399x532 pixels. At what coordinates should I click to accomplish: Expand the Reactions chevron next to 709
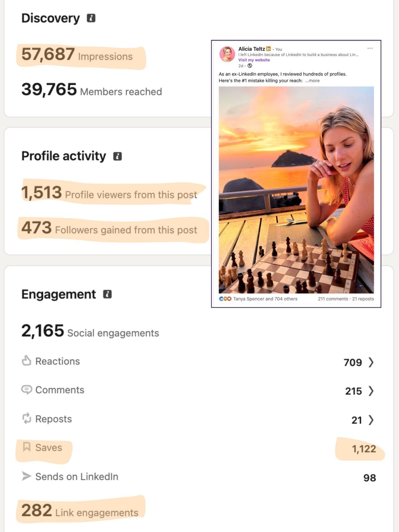pyautogui.click(x=371, y=362)
